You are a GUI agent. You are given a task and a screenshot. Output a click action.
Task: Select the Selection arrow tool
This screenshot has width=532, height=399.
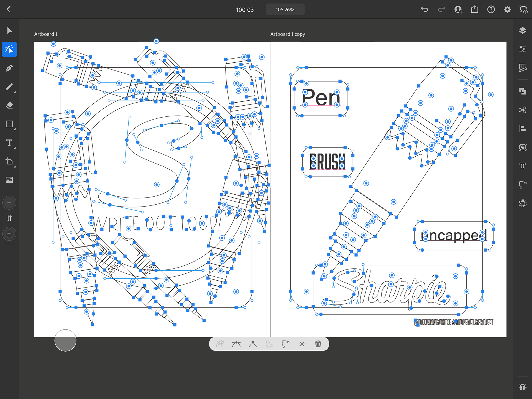pos(9,31)
